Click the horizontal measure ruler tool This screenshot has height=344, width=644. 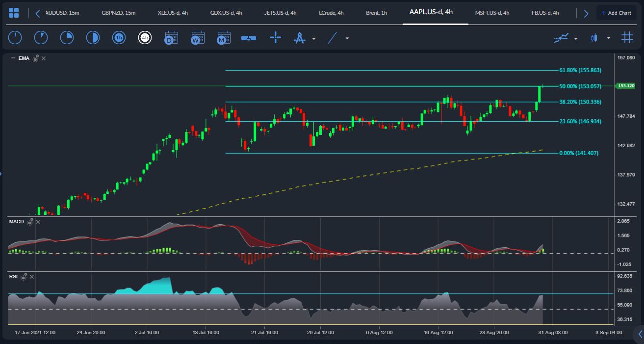249,38
